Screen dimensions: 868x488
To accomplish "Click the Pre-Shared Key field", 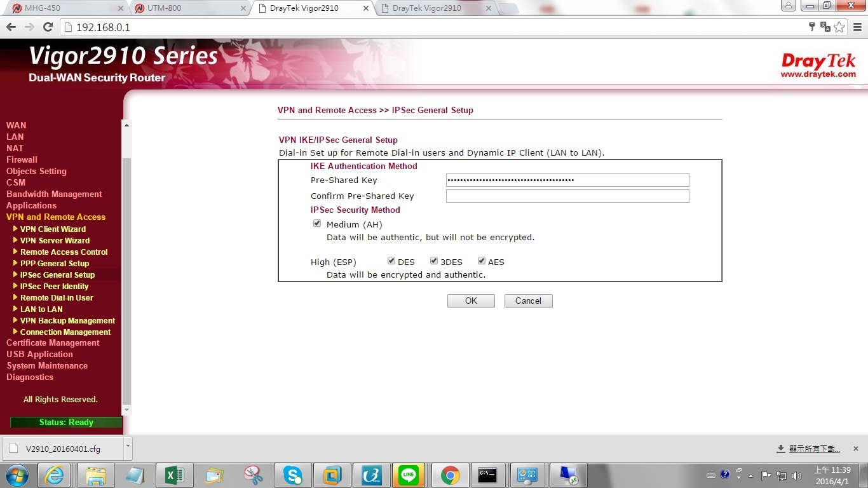I will click(567, 180).
